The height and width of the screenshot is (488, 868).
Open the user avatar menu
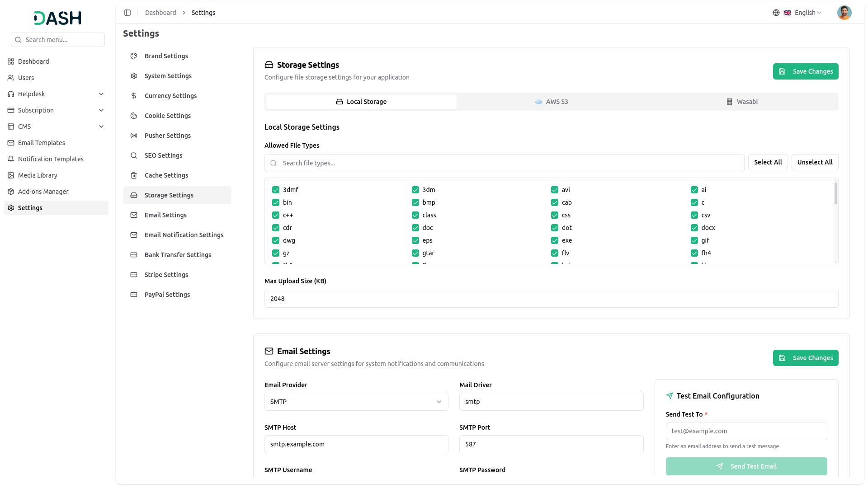coord(844,13)
